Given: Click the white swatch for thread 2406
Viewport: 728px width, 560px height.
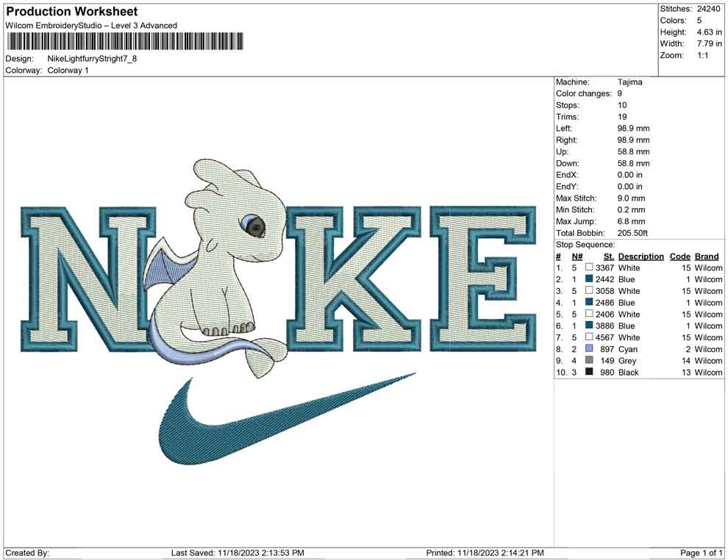Looking at the screenshot, I should [x=589, y=314].
